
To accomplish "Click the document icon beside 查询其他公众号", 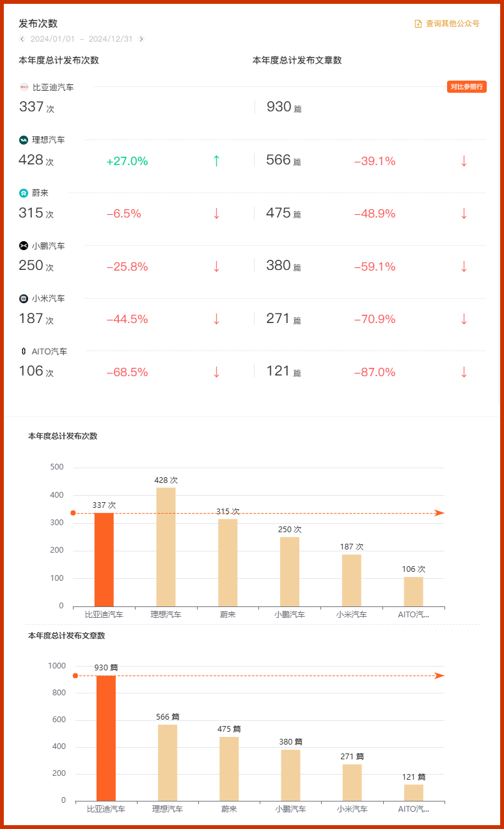I will 418,24.
